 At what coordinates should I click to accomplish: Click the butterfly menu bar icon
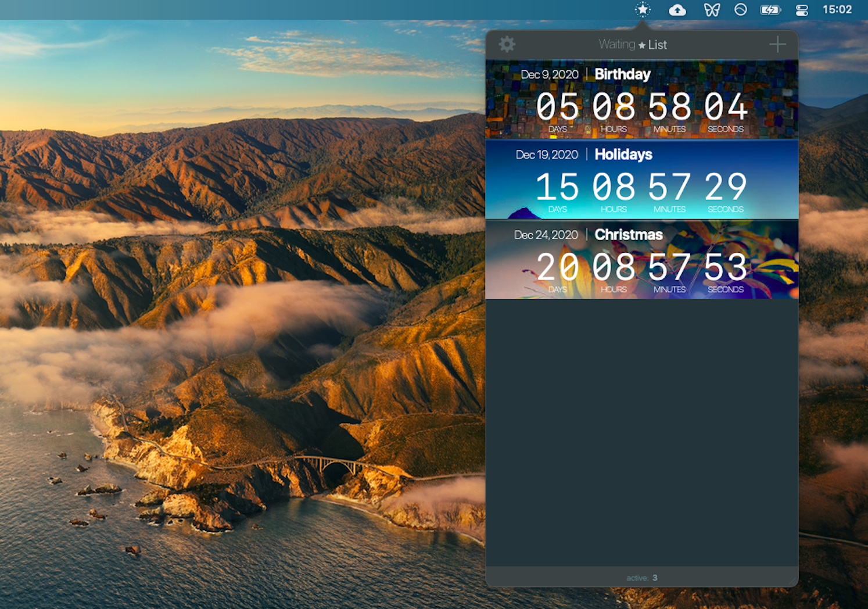[x=712, y=9]
